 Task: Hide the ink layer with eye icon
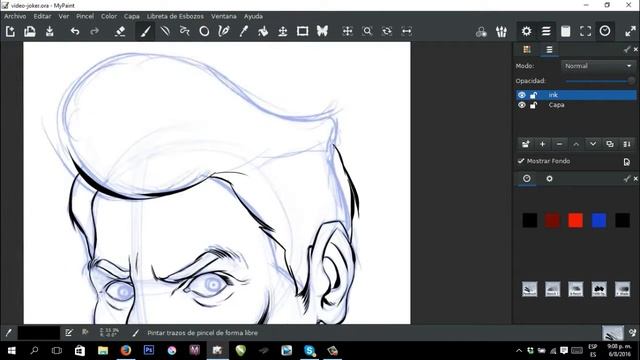[x=522, y=95]
